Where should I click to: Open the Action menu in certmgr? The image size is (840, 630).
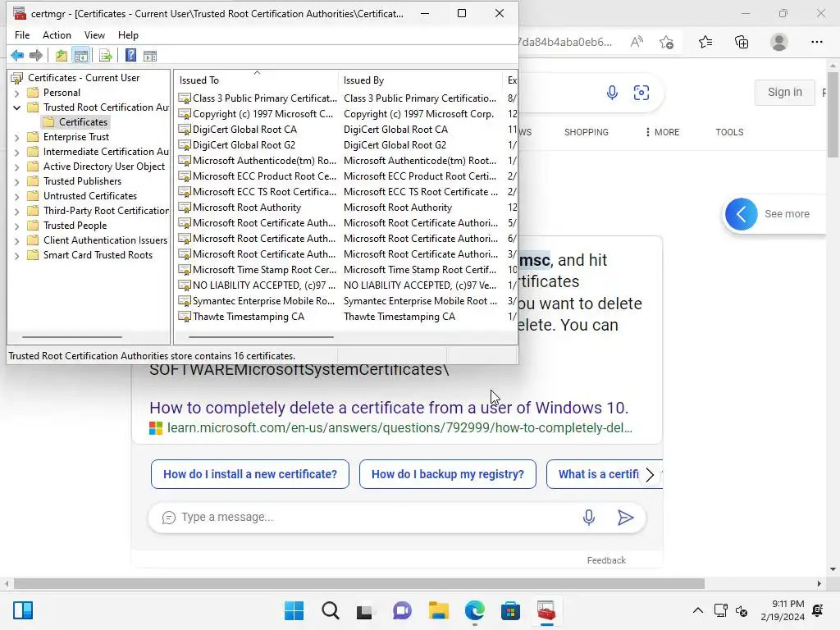tap(57, 34)
